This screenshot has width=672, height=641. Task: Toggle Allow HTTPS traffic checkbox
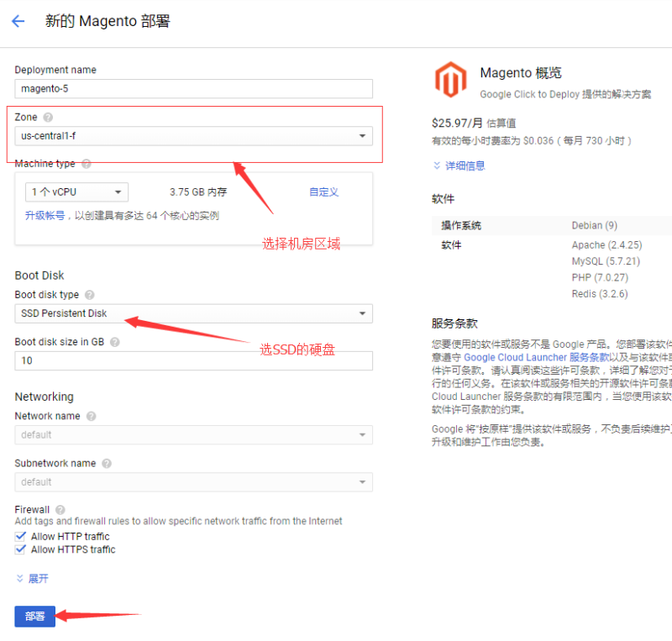[x=20, y=549]
